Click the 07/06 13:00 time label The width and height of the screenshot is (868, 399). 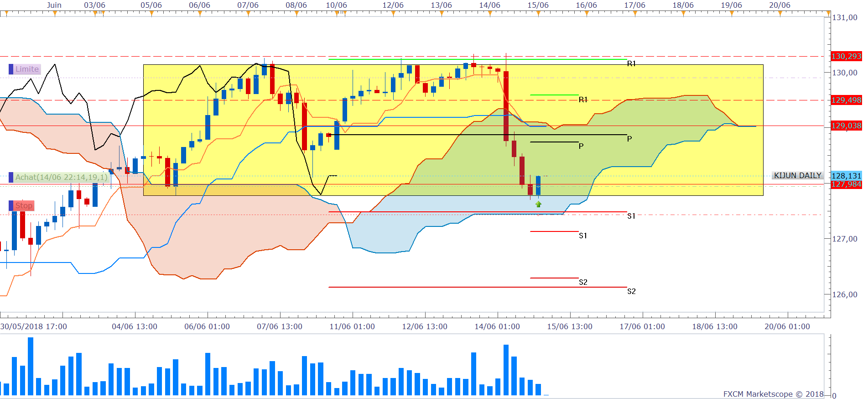(280, 326)
